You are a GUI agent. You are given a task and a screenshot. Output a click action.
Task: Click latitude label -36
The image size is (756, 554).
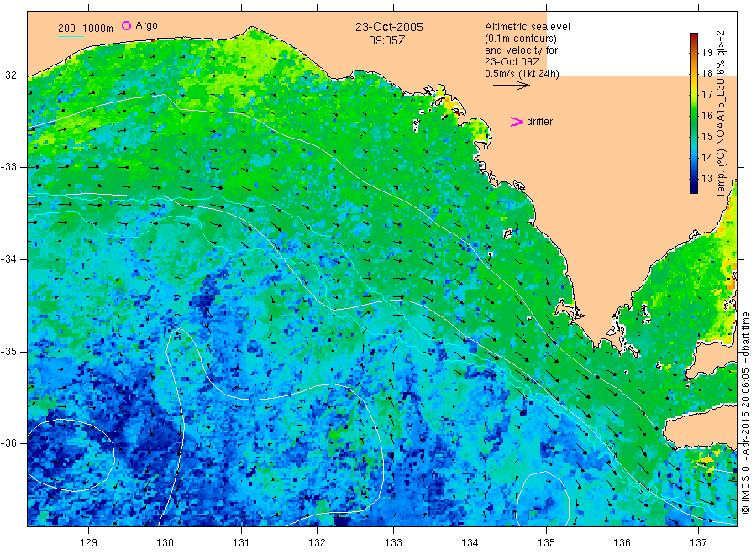point(8,443)
